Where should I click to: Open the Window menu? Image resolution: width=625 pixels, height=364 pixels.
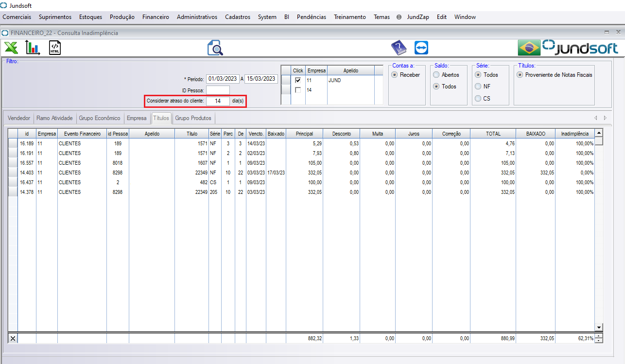tap(465, 17)
